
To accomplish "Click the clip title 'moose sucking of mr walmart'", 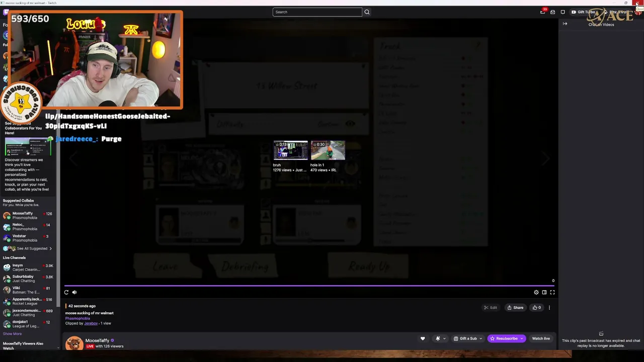I will (x=90, y=313).
